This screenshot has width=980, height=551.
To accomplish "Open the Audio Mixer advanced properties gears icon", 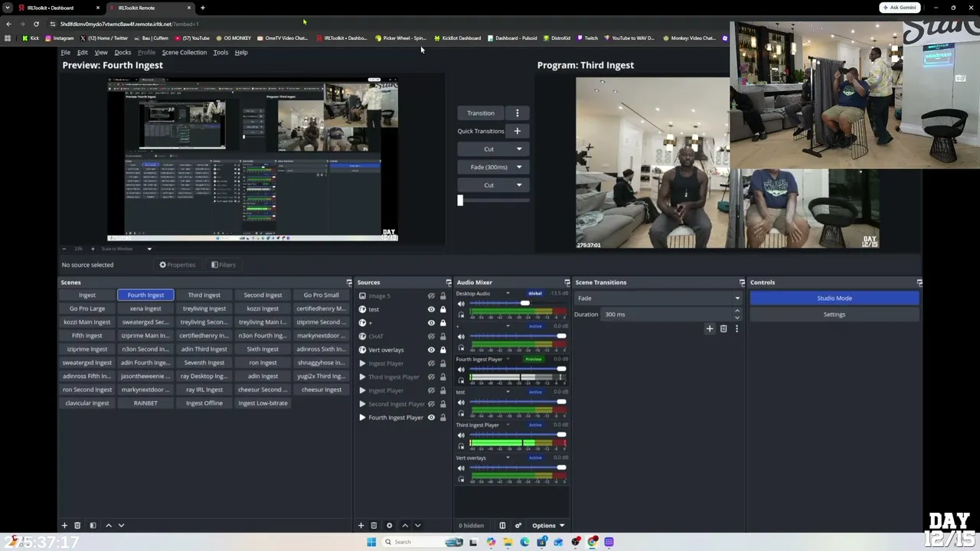I will tap(518, 526).
